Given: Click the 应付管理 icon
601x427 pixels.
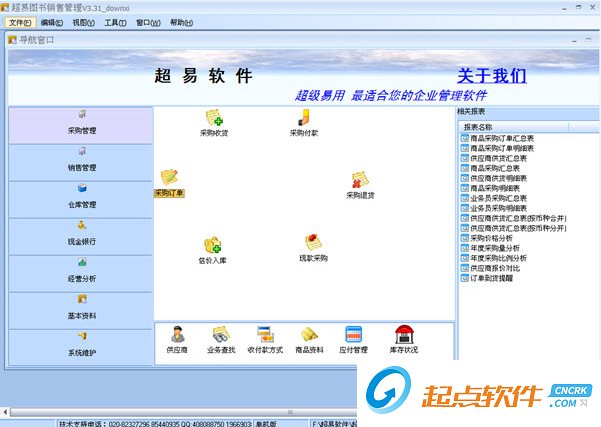Looking at the screenshot, I should tap(353, 339).
